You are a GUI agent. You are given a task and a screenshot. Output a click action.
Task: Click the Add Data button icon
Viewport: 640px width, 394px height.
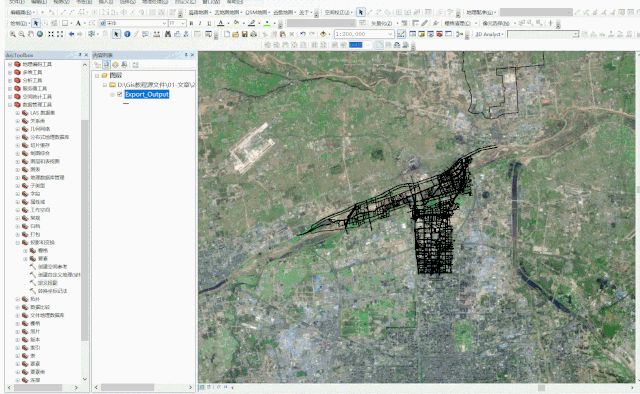tap(324, 34)
